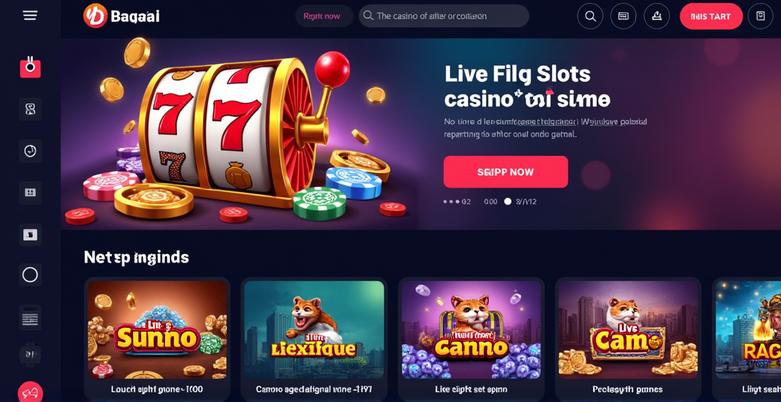Click the red 'SEIPP NOW' banner button
The height and width of the screenshot is (402, 781).
[506, 172]
